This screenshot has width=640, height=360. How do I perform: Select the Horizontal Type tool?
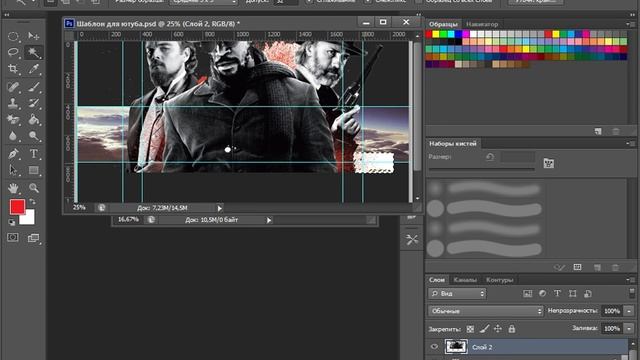pos(33,154)
